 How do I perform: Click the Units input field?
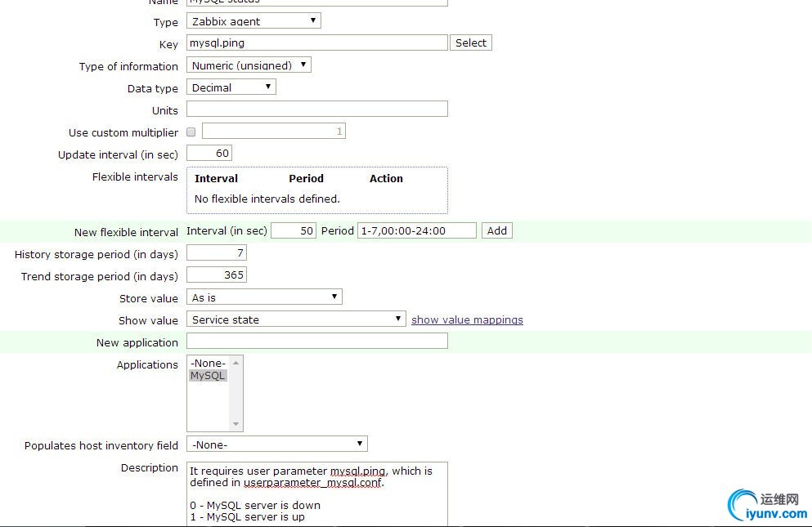coord(316,109)
